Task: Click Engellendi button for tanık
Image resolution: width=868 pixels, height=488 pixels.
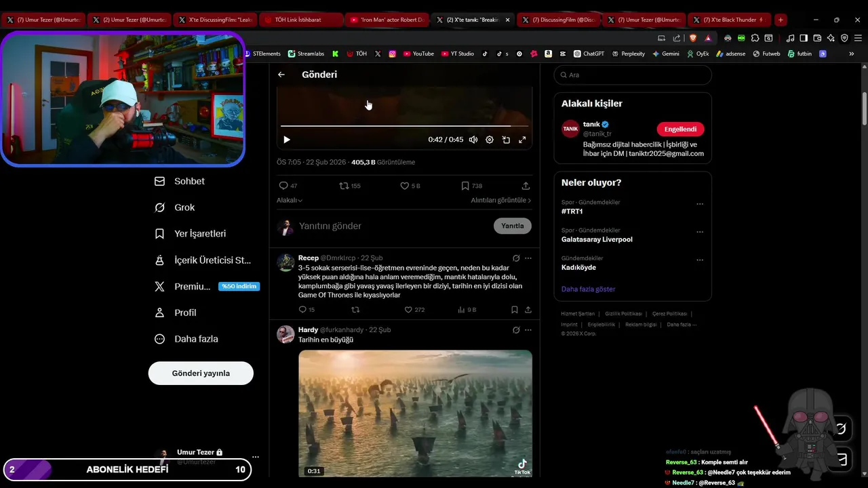Action: pos(680,129)
